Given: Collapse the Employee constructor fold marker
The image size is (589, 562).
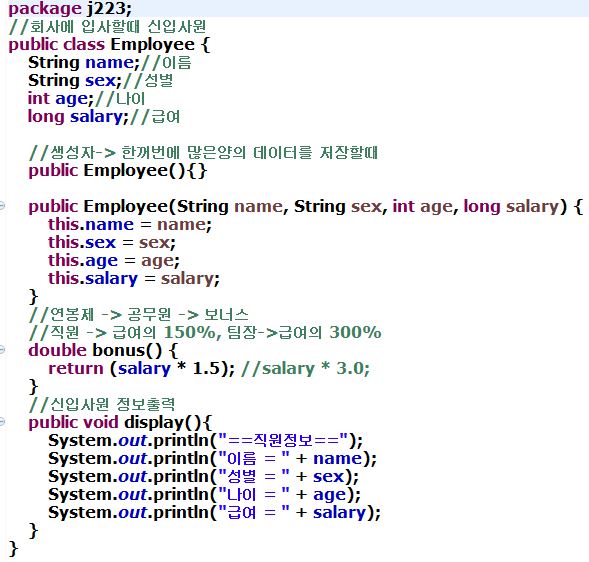Looking at the screenshot, I should [x=2, y=206].
